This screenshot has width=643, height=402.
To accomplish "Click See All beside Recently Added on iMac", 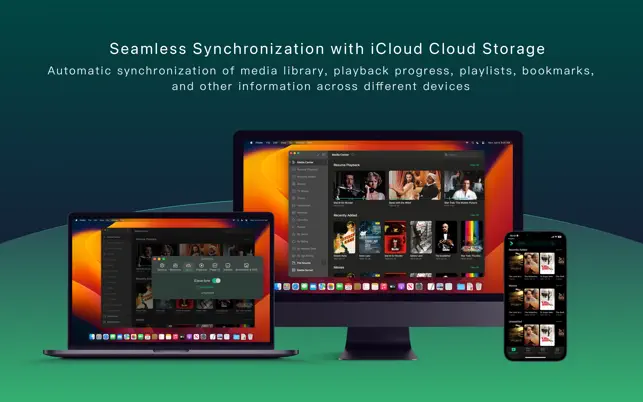I will click(x=474, y=215).
